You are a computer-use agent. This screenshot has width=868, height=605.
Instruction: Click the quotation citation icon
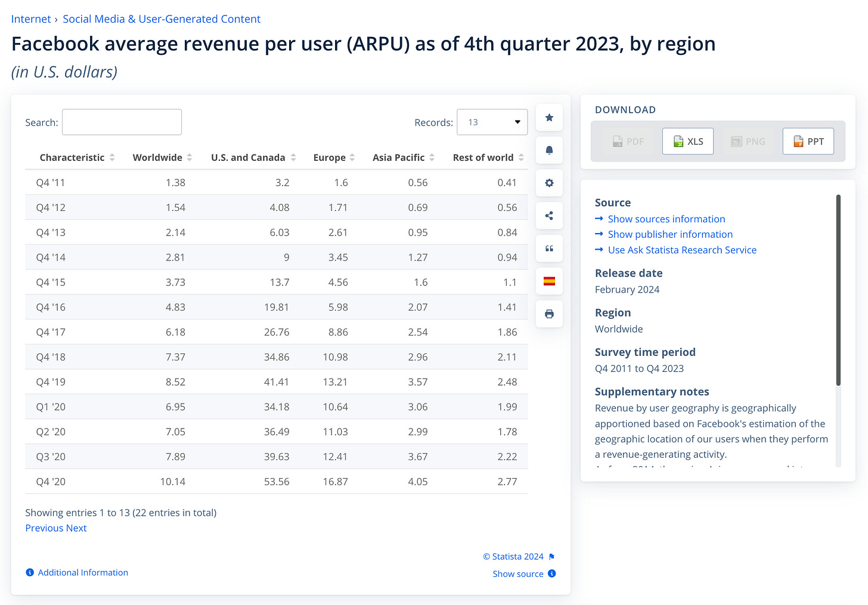point(549,249)
